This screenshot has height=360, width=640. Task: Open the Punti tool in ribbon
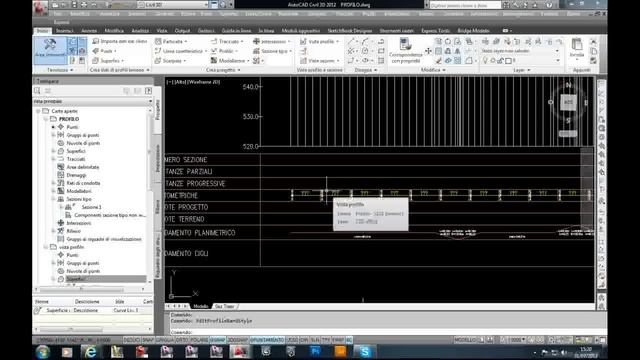click(x=105, y=51)
